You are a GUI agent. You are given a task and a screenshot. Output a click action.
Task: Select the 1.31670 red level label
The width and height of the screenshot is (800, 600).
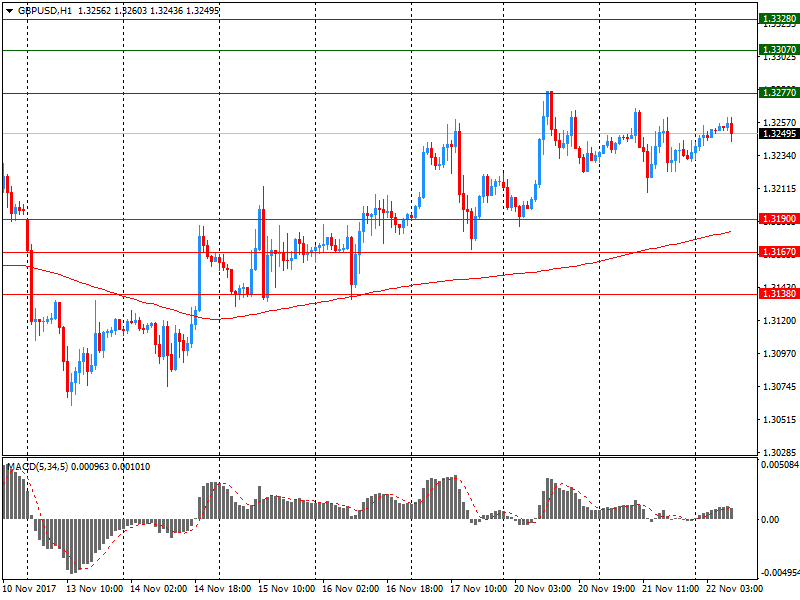click(779, 252)
